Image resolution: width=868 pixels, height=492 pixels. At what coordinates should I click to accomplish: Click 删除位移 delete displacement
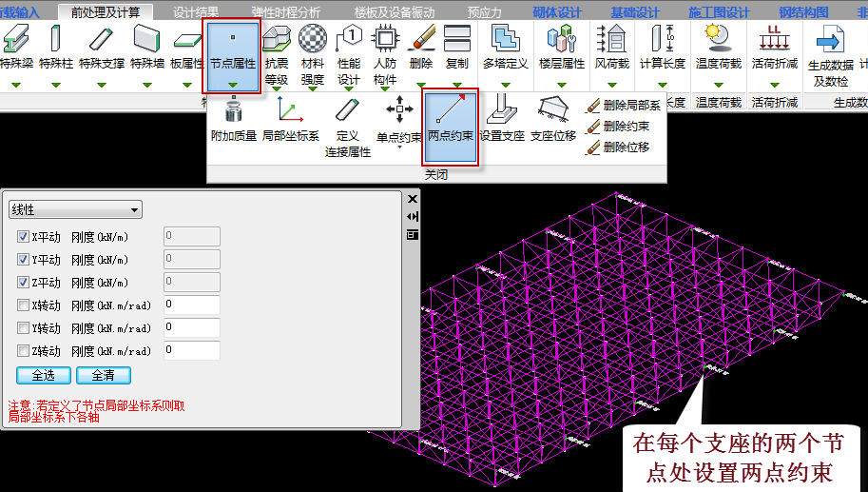point(618,148)
